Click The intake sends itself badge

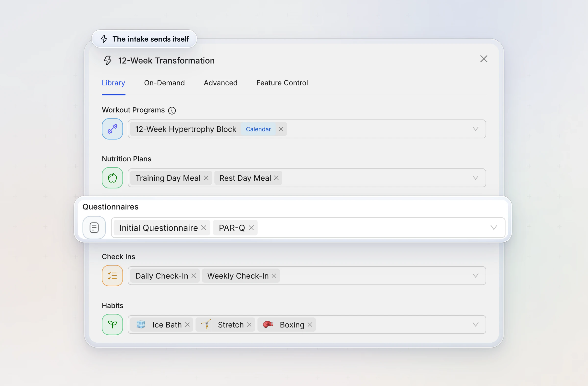[144, 39]
